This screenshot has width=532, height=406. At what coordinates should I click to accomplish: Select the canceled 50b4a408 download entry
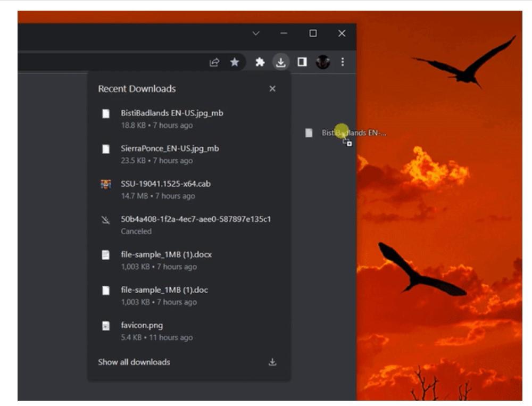(x=195, y=219)
